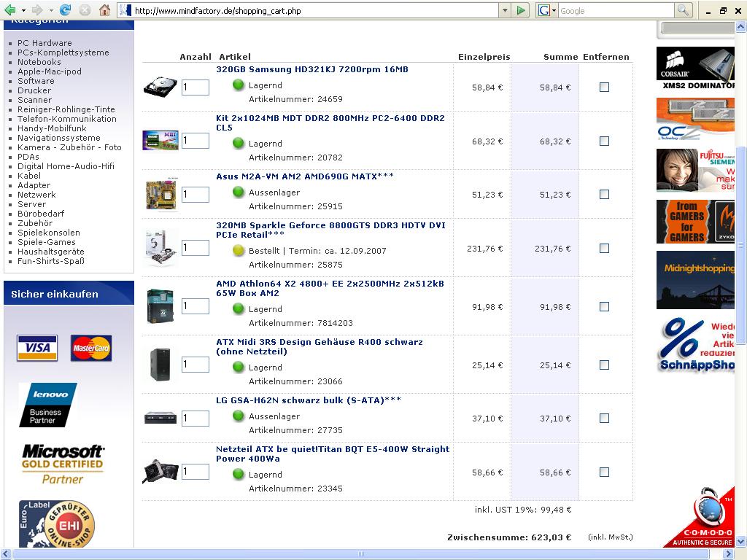
Task: Click the EHI Geprüfter Online-Shop seal
Action: [57, 524]
